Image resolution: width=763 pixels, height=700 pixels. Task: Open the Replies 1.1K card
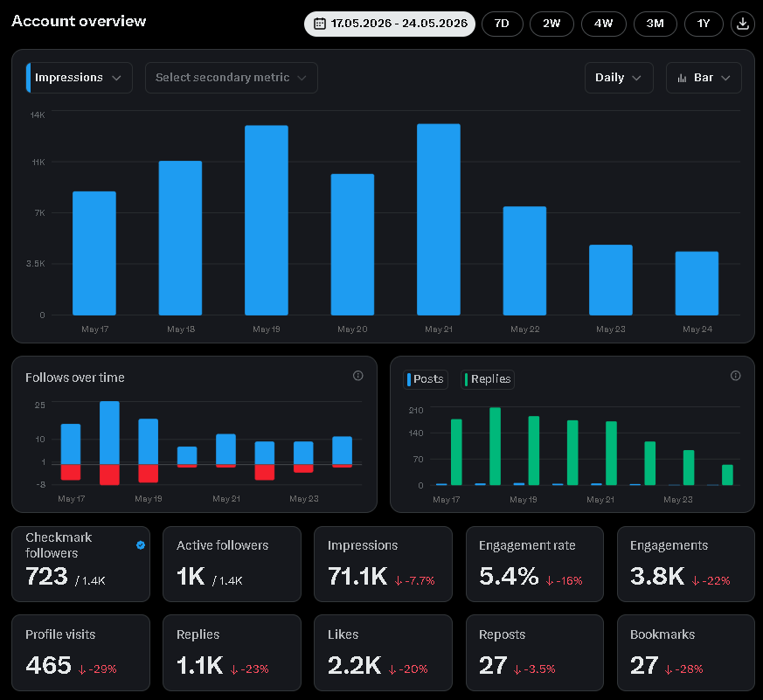(232, 653)
